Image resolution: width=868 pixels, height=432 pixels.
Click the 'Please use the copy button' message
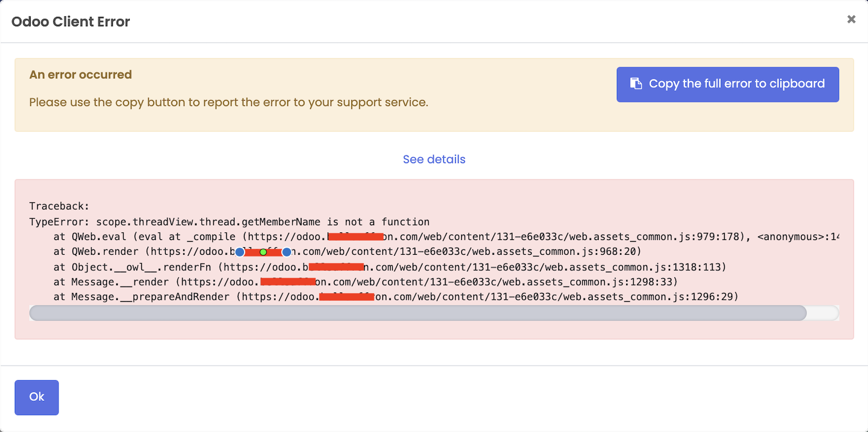pyautogui.click(x=229, y=102)
